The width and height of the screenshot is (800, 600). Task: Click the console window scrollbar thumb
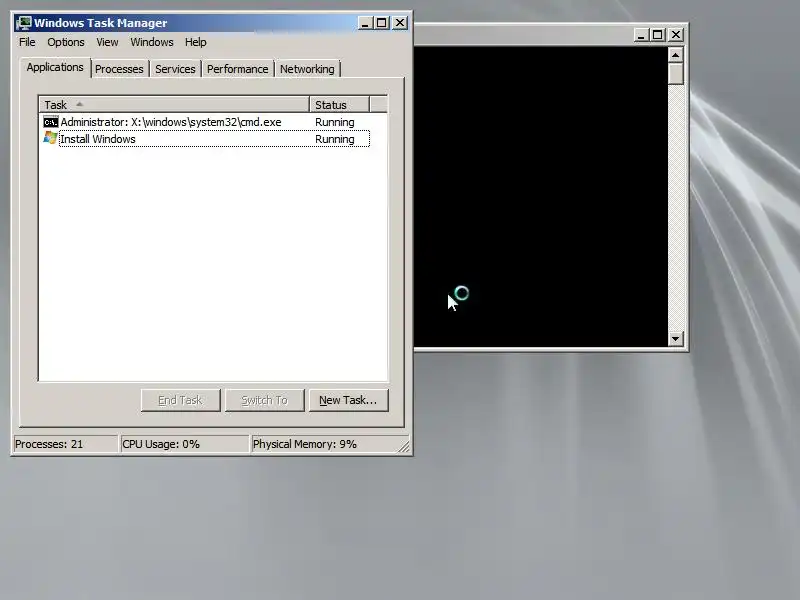click(676, 74)
